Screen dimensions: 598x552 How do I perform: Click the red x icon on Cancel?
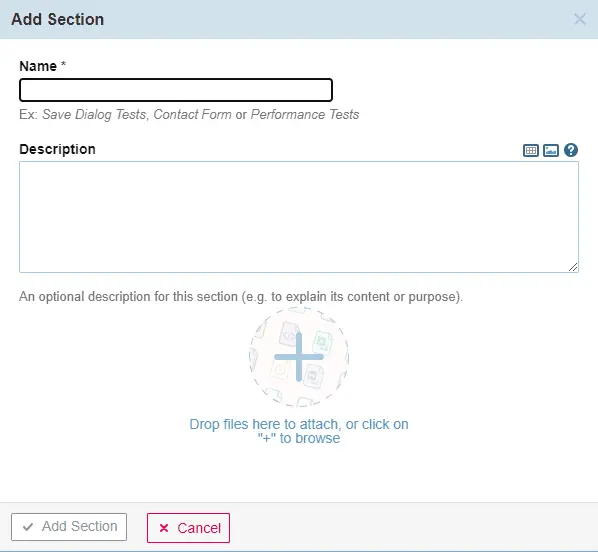(164, 528)
